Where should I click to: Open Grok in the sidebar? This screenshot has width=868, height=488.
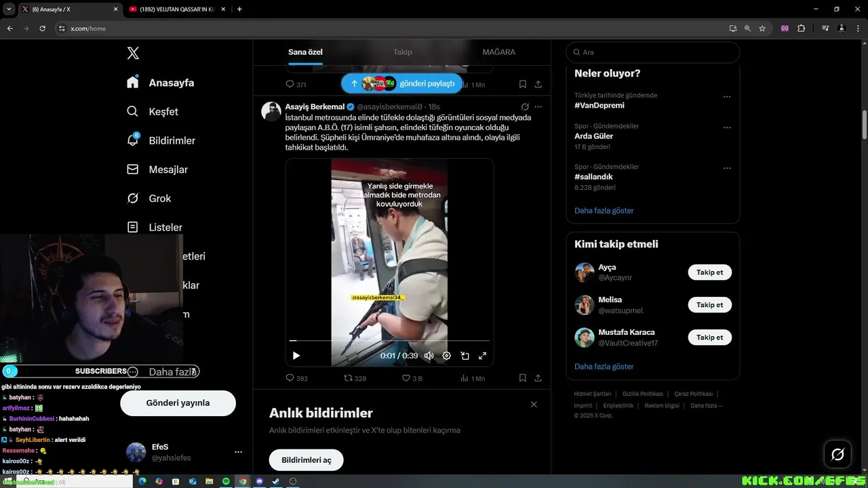tap(149, 199)
